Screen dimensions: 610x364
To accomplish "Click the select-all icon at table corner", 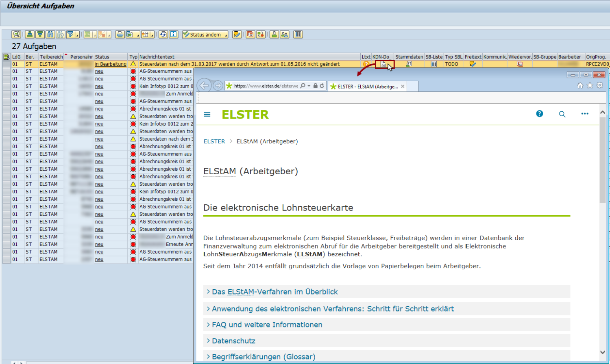I will coord(6,57).
